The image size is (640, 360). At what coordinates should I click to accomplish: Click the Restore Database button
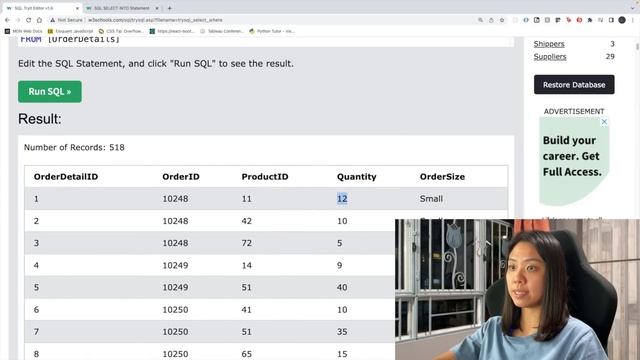point(574,84)
